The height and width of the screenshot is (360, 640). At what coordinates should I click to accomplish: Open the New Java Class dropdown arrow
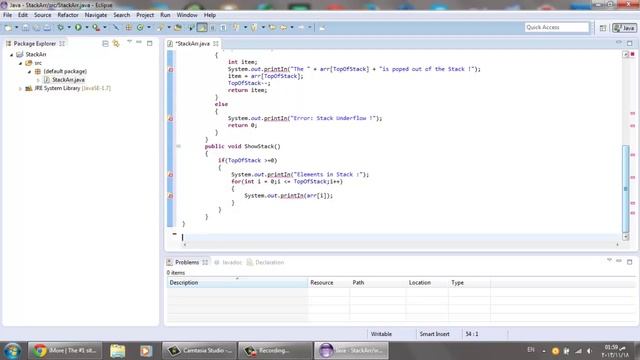[x=149, y=27]
